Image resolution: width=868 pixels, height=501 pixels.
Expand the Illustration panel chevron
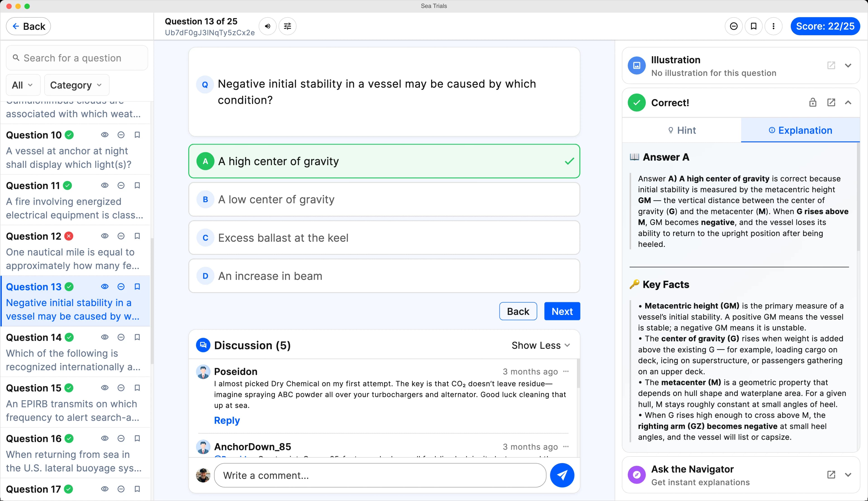[x=848, y=65]
